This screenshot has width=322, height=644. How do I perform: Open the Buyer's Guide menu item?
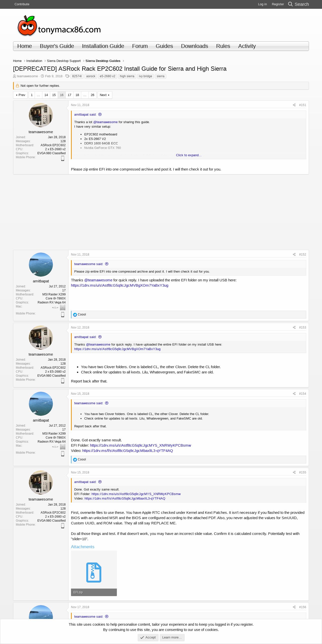pos(57,46)
